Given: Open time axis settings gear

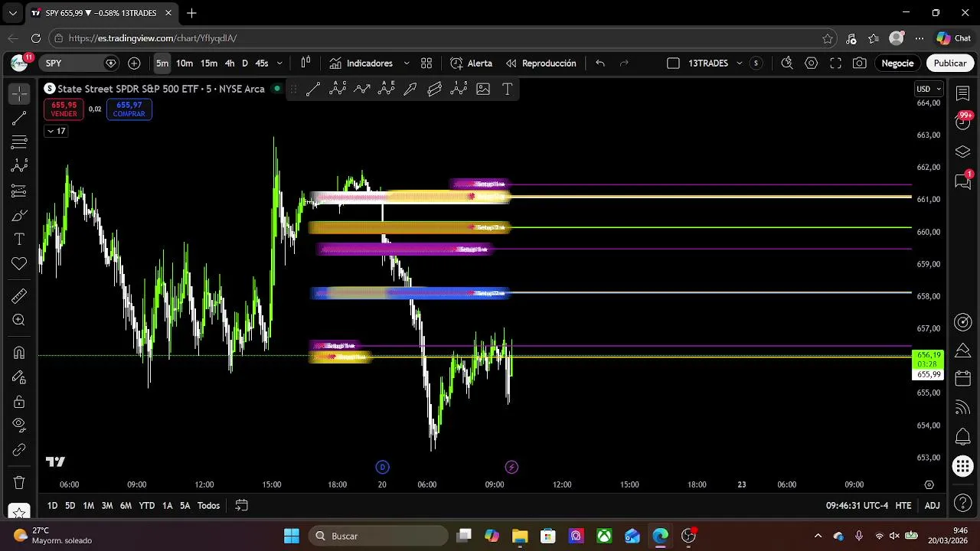Looking at the screenshot, I should click(x=929, y=484).
